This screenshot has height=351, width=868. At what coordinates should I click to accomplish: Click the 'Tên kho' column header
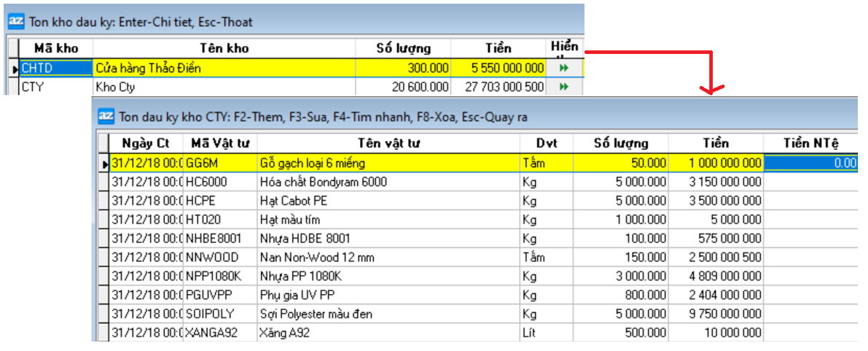pyautogui.click(x=224, y=49)
